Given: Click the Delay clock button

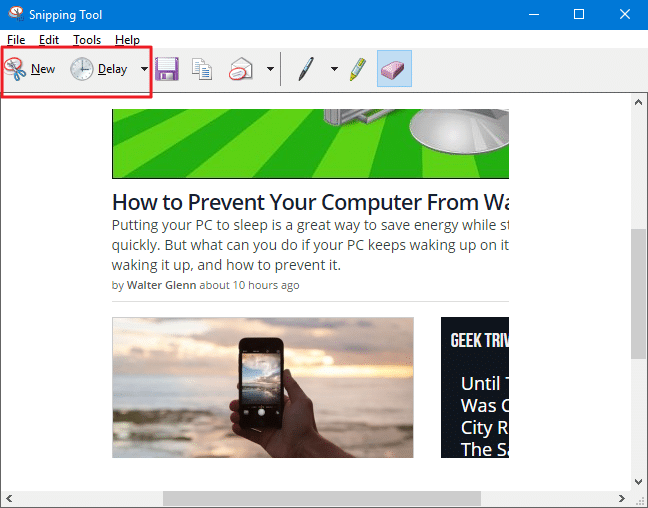Looking at the screenshot, I should point(99,69).
